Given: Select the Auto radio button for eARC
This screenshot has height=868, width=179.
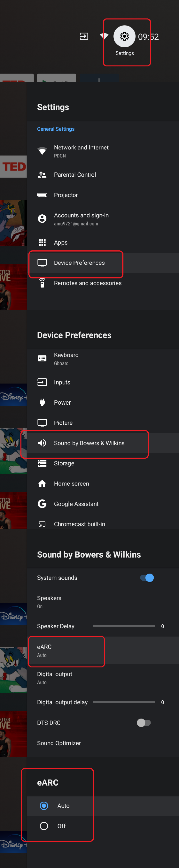Looking at the screenshot, I should [44, 806].
